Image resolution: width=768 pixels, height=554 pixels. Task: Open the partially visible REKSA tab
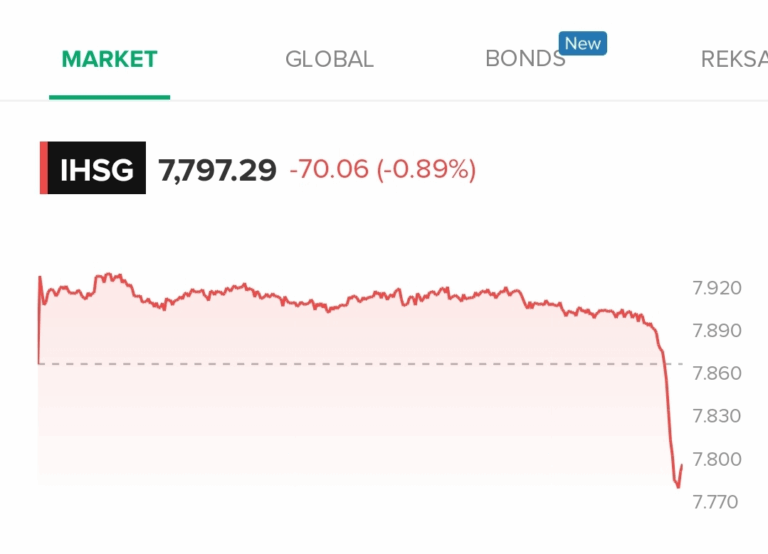coord(734,59)
